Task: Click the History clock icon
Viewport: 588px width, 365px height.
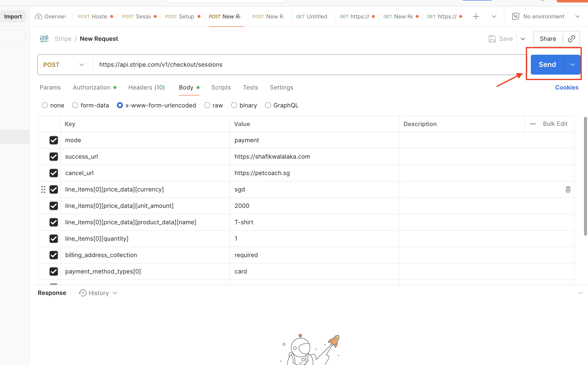Action: tap(83, 293)
